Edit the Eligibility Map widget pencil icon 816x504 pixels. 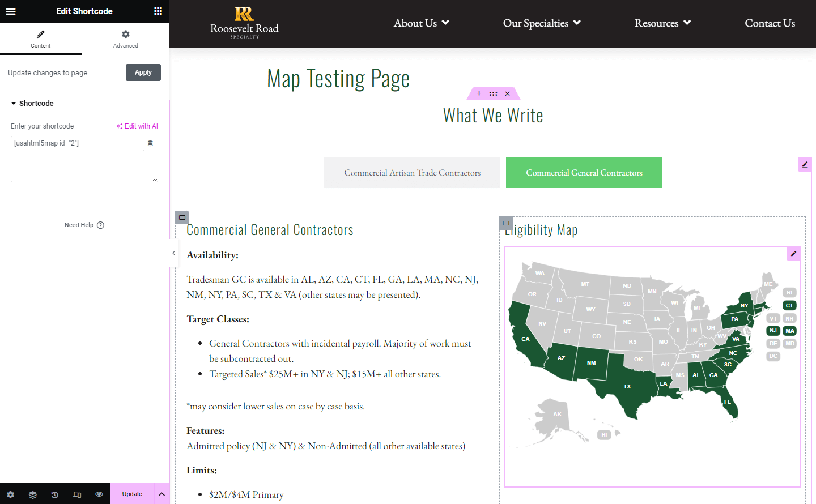tap(793, 253)
